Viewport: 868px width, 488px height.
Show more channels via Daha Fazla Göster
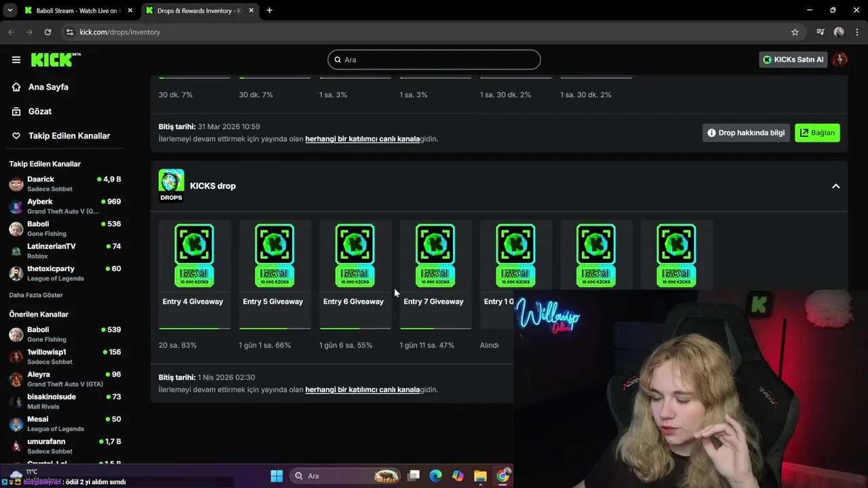tap(36, 295)
